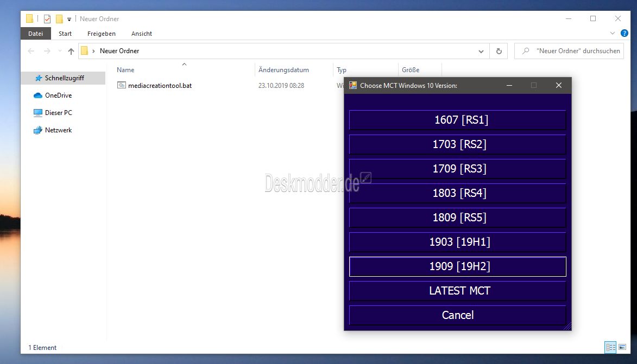Click the forward navigation arrow
Image resolution: width=637 pixels, height=364 pixels.
47,51
